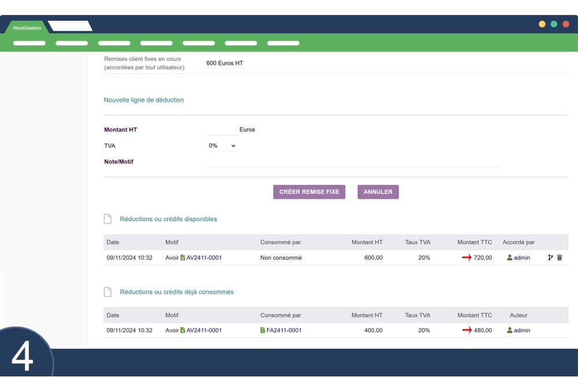Image resolution: width=578 pixels, height=392 pixels.
Task: Open the Nouvelle ligne de déduction link
Action: 143,100
